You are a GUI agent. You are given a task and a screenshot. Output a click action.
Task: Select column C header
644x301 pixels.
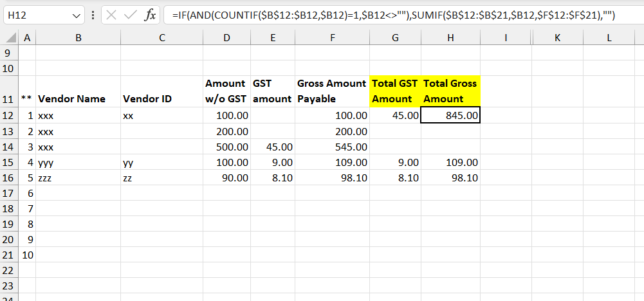(162, 38)
